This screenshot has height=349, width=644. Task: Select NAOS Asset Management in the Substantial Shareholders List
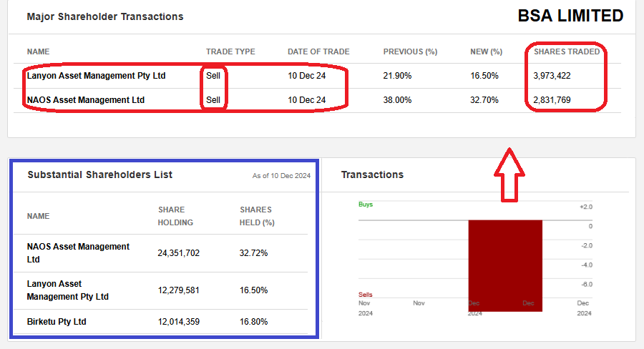click(78, 252)
